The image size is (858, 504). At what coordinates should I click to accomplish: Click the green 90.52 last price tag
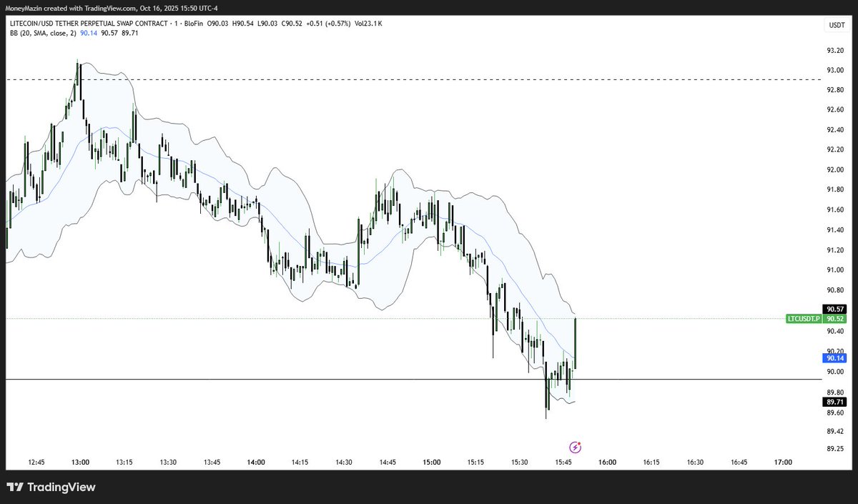tap(834, 318)
